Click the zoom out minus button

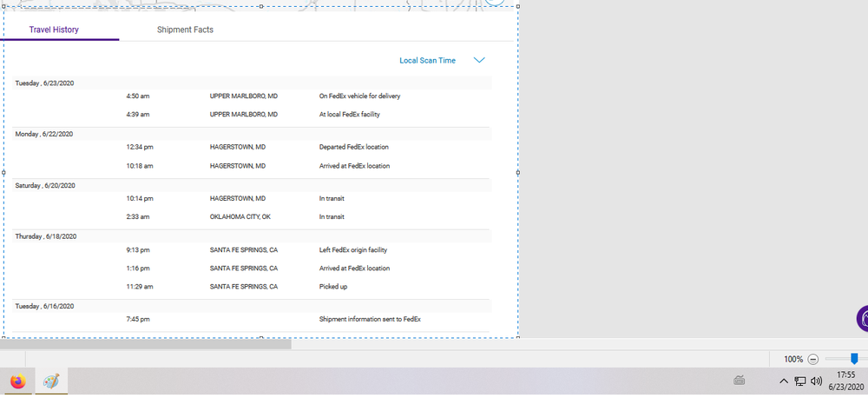point(813,359)
